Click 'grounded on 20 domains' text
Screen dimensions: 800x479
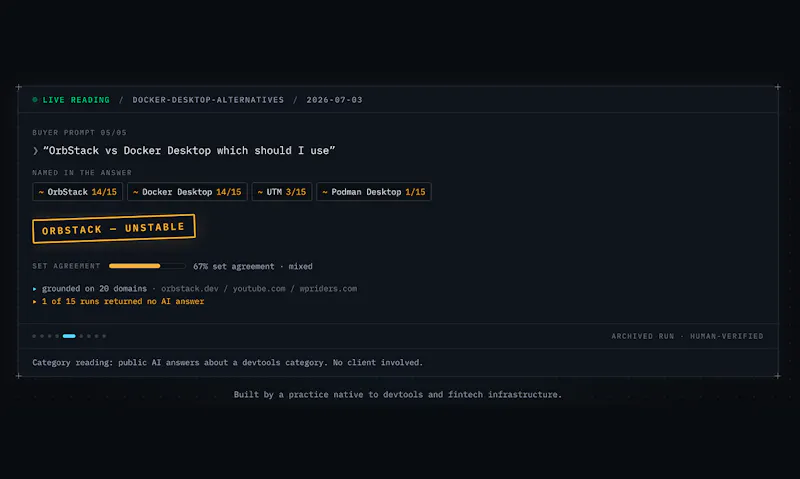click(x=94, y=289)
